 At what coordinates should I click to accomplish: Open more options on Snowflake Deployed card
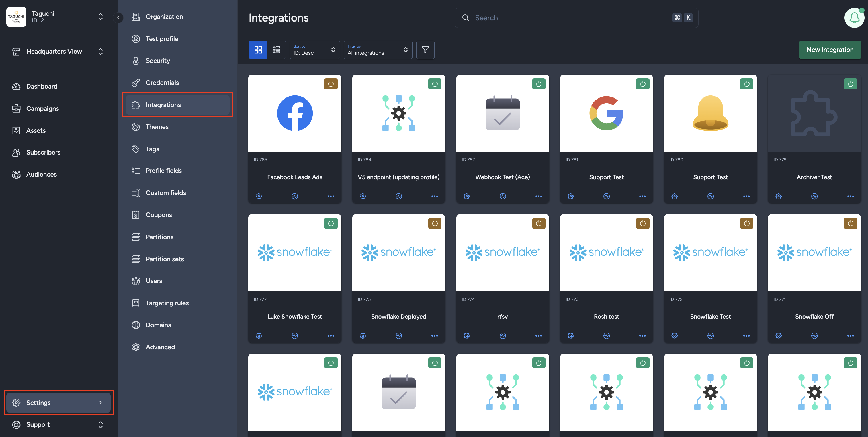tap(434, 335)
